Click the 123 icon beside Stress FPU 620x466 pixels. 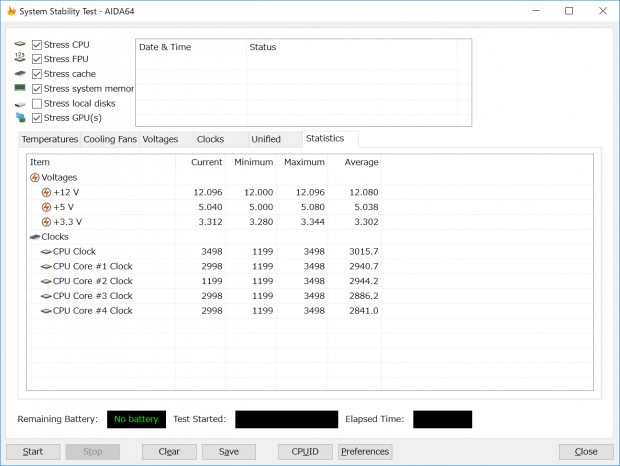coord(20,58)
